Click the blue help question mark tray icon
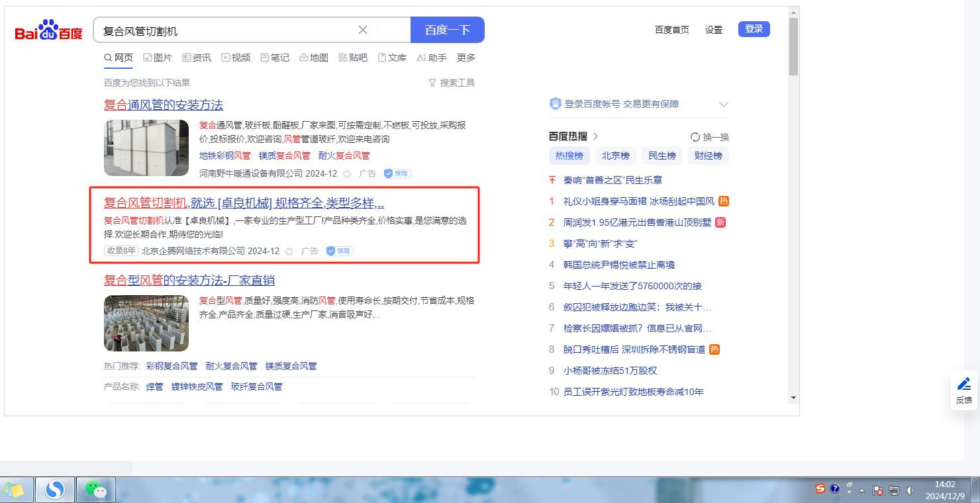980x503 pixels. click(x=835, y=489)
